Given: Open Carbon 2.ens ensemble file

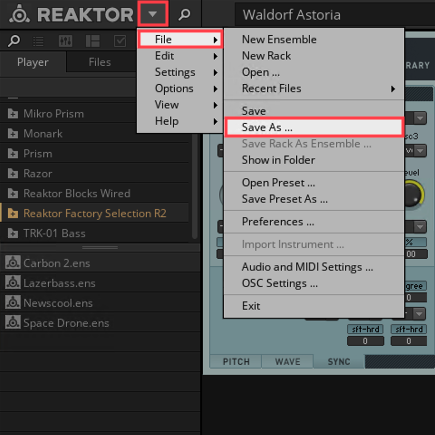Looking at the screenshot, I should (100, 263).
